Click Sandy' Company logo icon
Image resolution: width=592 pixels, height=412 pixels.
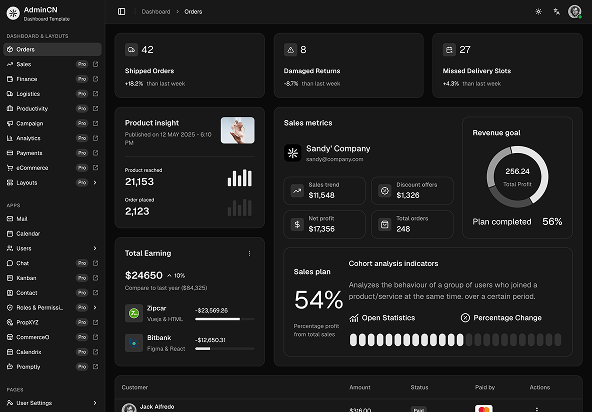(x=293, y=153)
